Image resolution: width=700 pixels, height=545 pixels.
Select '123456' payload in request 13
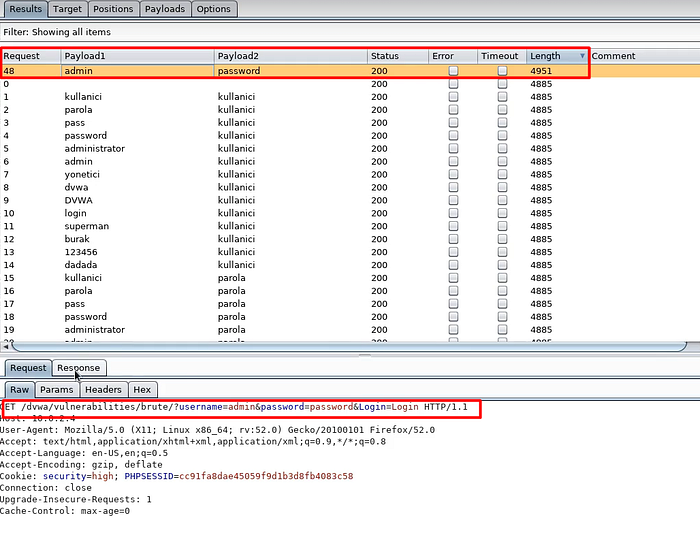tap(81, 252)
